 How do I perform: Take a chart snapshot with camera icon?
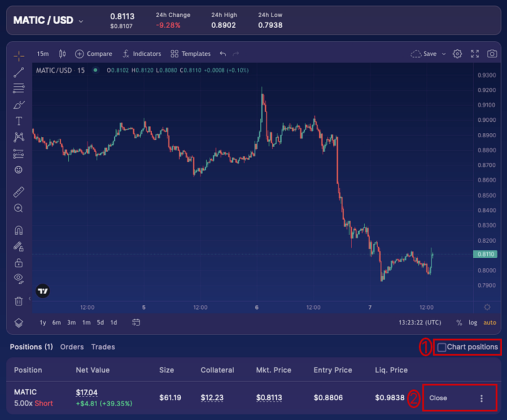[x=492, y=54]
